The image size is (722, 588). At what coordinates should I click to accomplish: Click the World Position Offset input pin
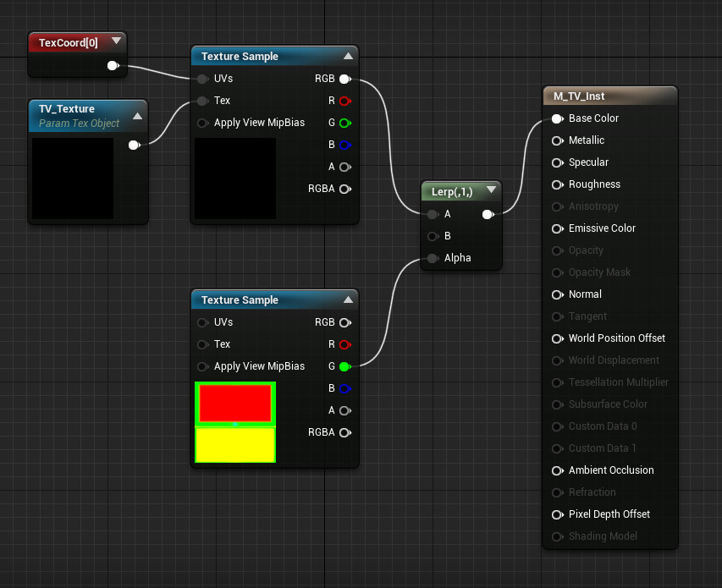557,338
